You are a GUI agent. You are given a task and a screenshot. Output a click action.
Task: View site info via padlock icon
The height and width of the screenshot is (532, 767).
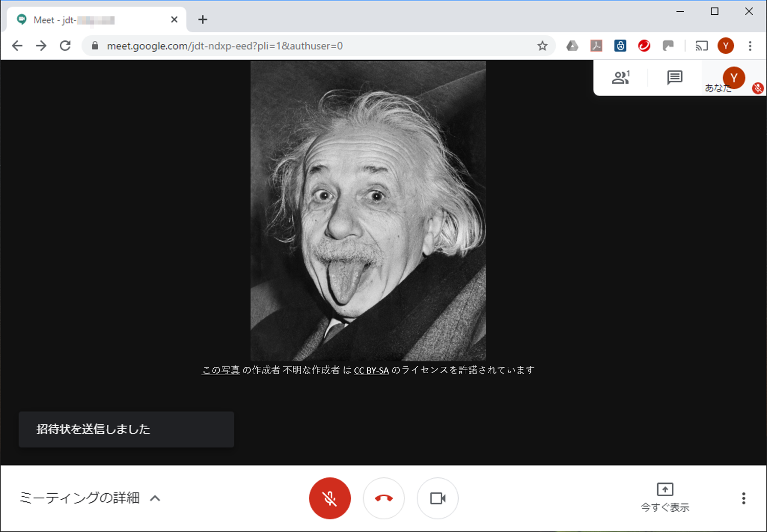(x=95, y=46)
